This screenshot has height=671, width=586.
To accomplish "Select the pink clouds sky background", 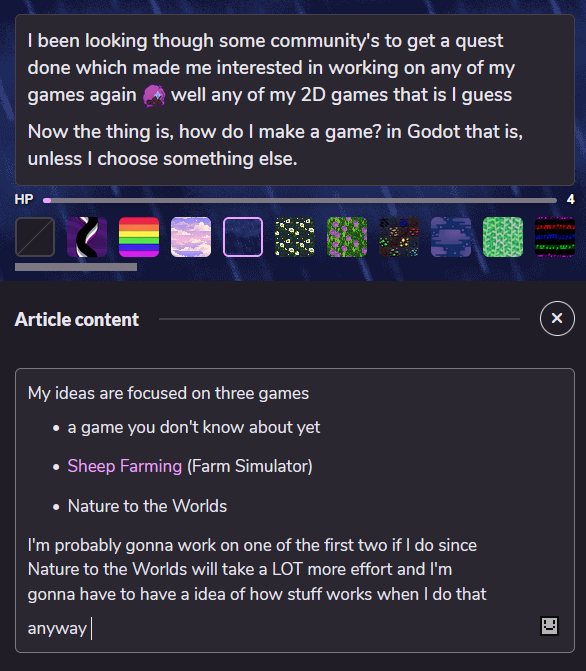I will tap(191, 237).
